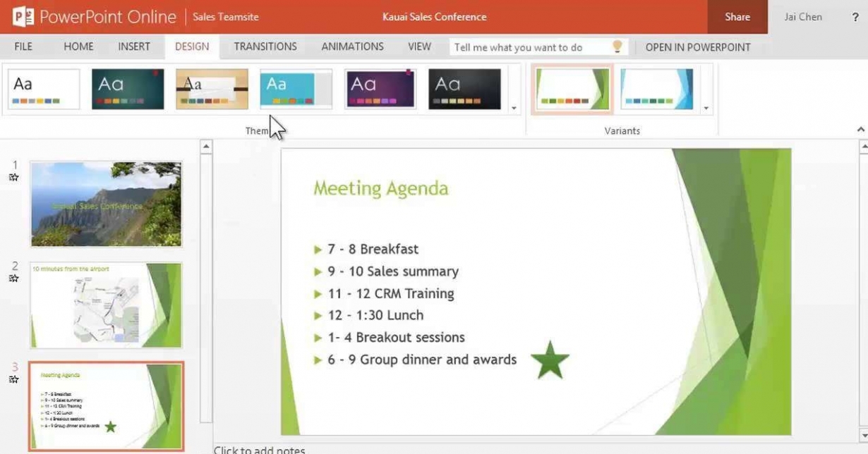Select slide 1 thumbnail with cliff photo

click(x=106, y=204)
